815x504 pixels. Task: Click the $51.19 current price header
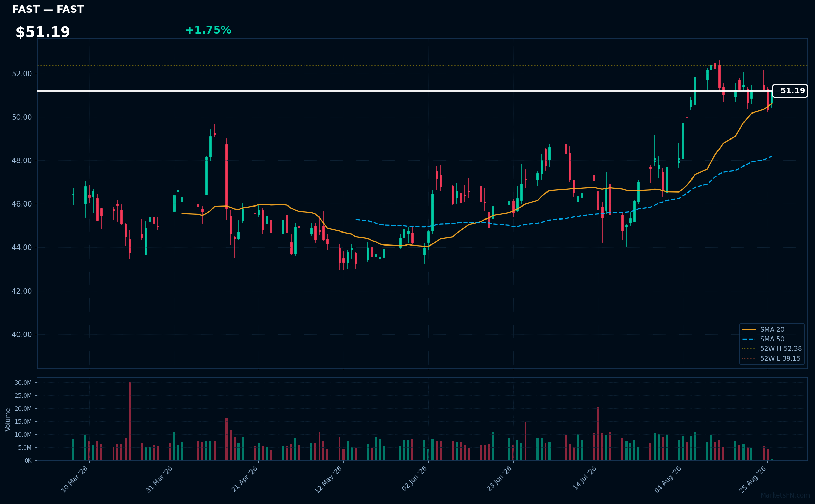tap(43, 32)
